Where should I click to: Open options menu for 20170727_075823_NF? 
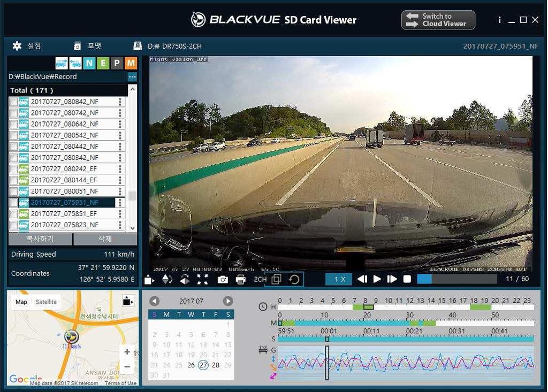tap(120, 225)
